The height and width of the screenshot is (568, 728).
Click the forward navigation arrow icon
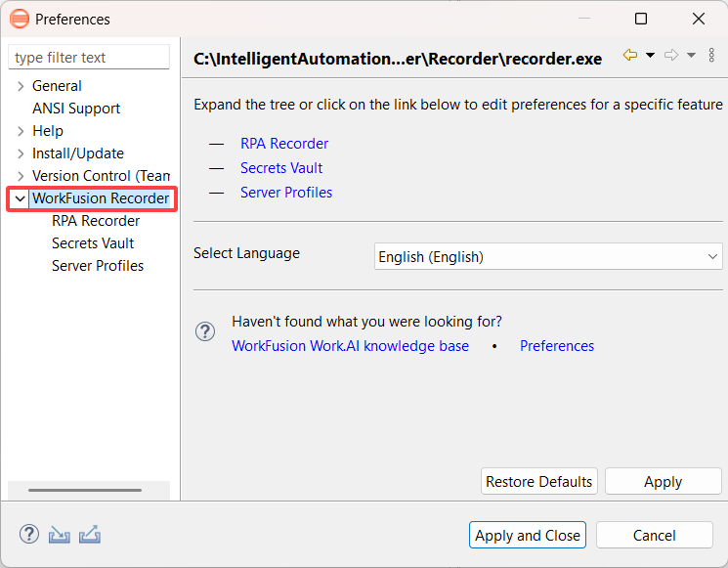click(x=671, y=56)
